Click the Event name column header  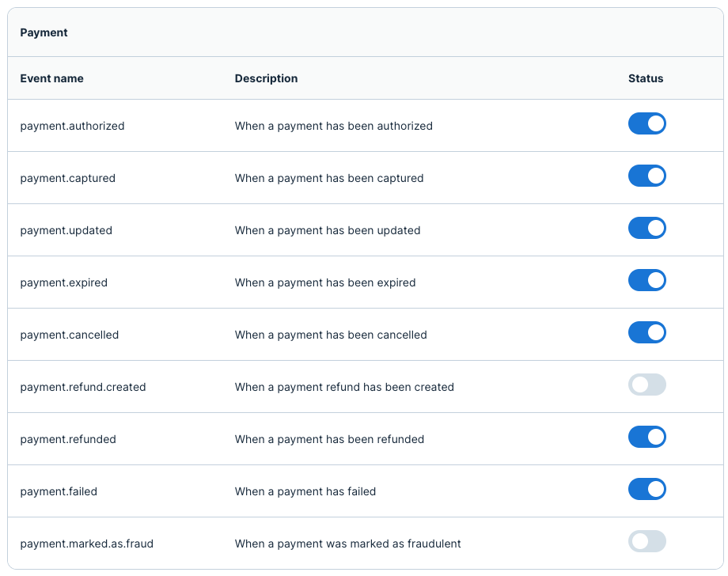[x=51, y=78]
